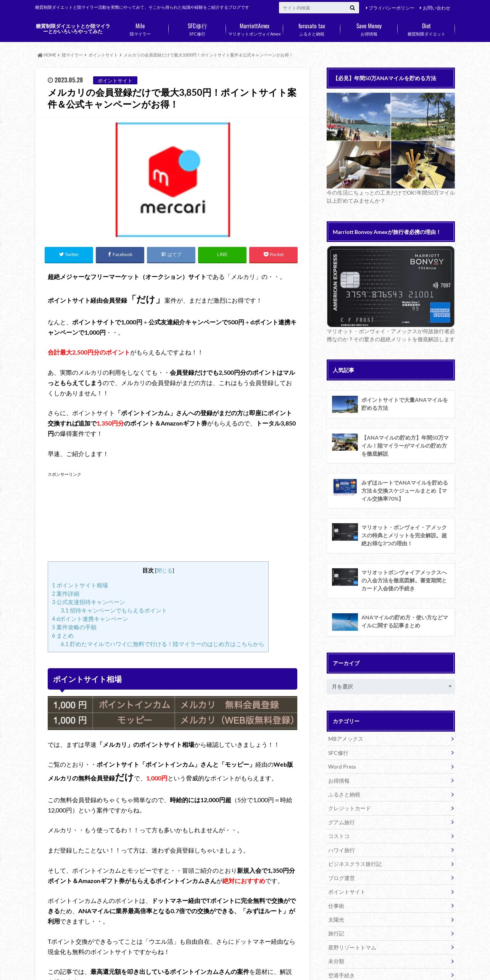
Task: Open the 月を選択 archive dropdown
Action: (390, 687)
